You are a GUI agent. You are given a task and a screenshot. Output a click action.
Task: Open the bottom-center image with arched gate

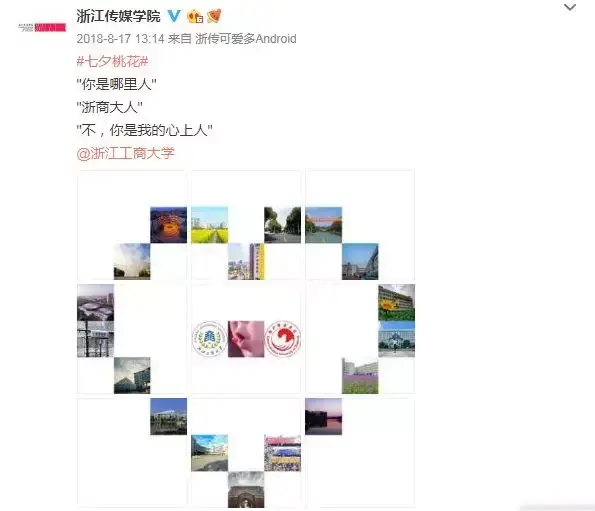click(x=246, y=453)
